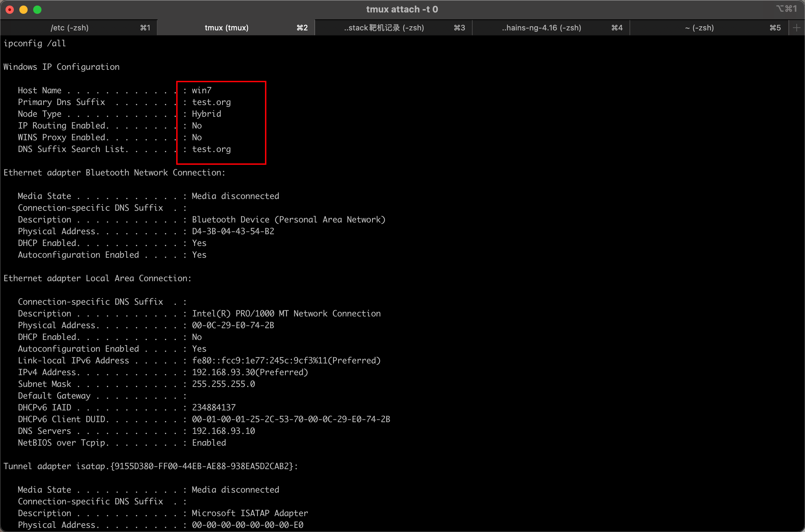Screen dimensions: 805x532
Task: Click 'Microsoft ISATAP Adapter' description
Action: point(250,513)
